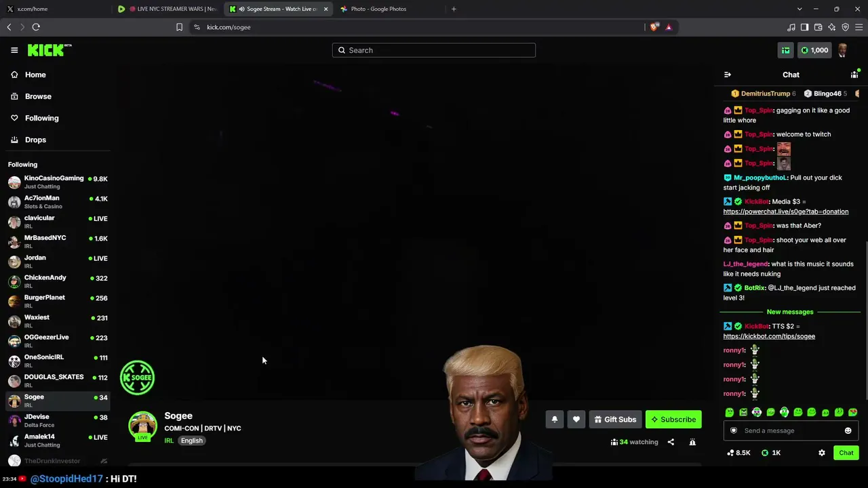Open Ac7ionMan channel in Following
The width and height of the screenshot is (868, 488).
coord(58,202)
